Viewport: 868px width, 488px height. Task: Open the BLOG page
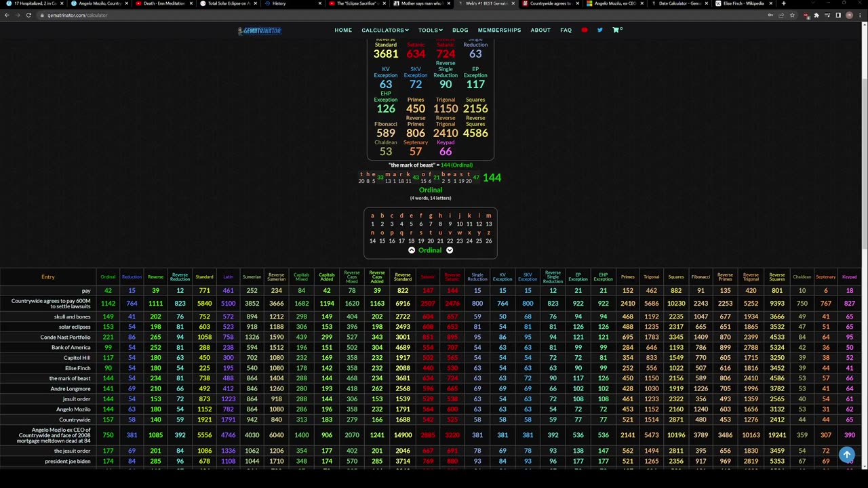coord(460,30)
